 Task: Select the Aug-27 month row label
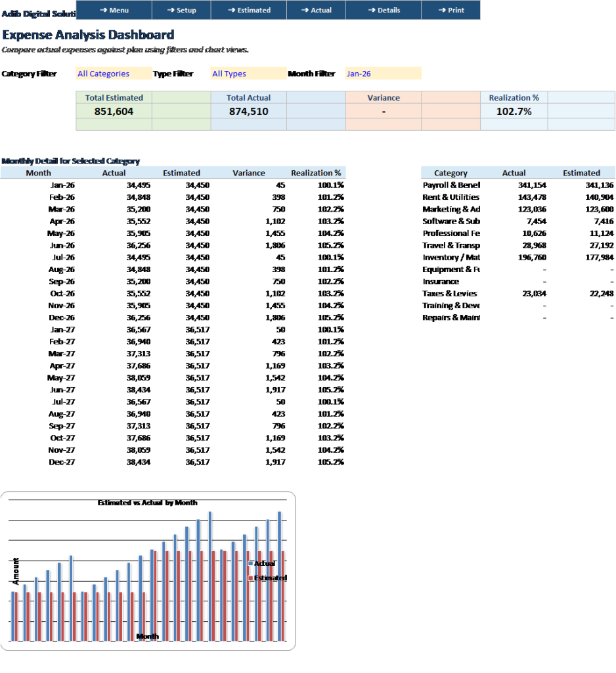[x=62, y=413]
